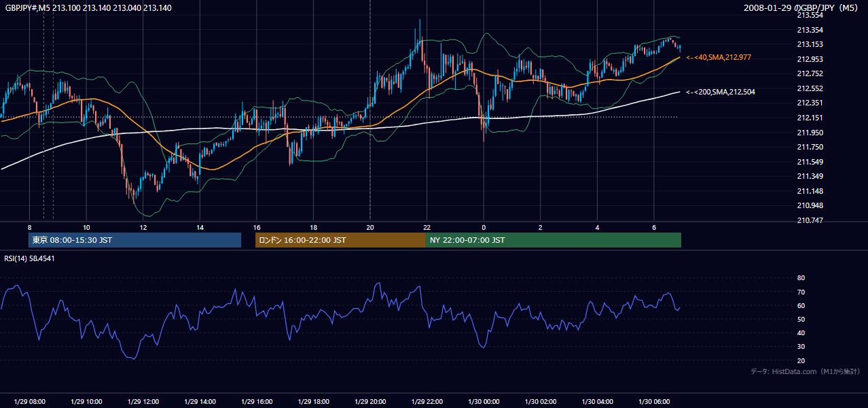Click the 1/29 10:00 time label
The image size is (868, 408).
pyautogui.click(x=86, y=401)
